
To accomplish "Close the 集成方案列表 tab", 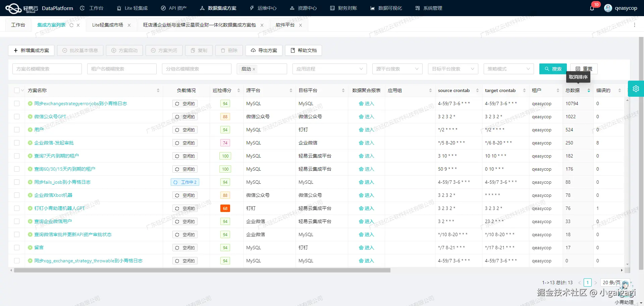I will (78, 25).
